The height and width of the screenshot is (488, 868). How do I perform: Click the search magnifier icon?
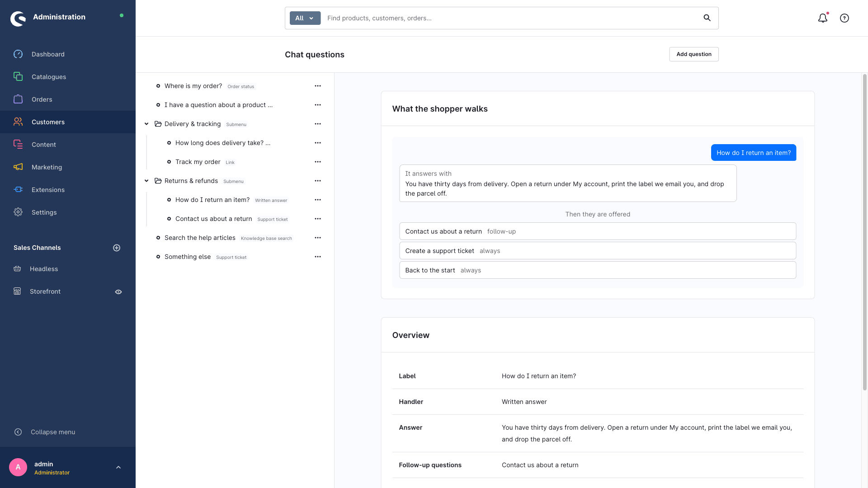(x=707, y=18)
